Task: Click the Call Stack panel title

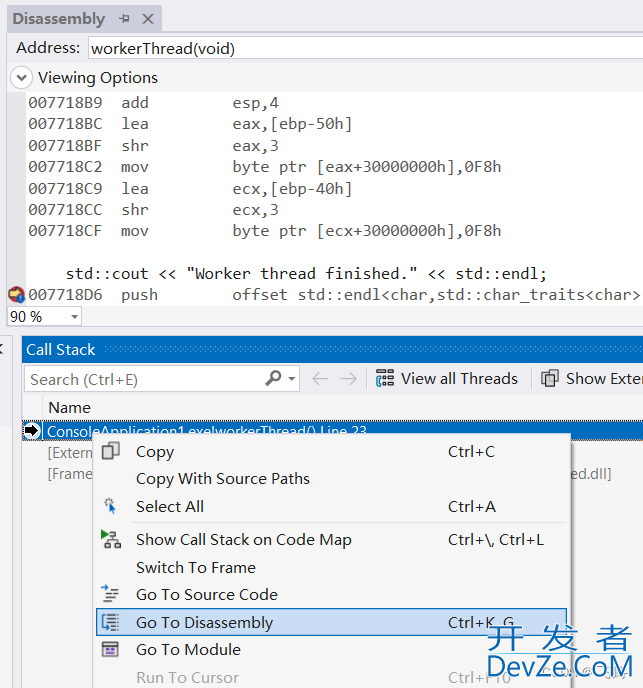Action: [61, 350]
